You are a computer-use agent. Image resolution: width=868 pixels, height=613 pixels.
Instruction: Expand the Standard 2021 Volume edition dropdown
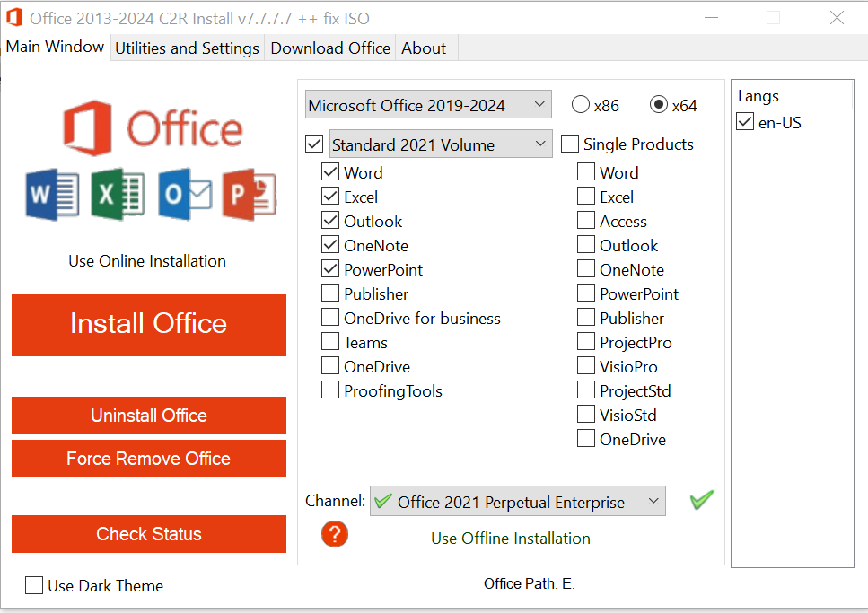click(441, 144)
